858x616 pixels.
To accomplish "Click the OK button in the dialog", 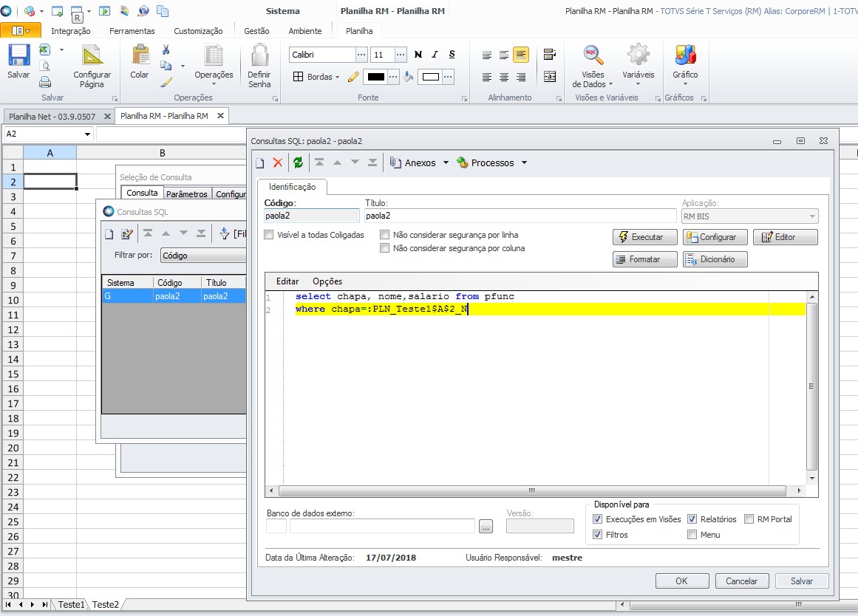I will 682,581.
